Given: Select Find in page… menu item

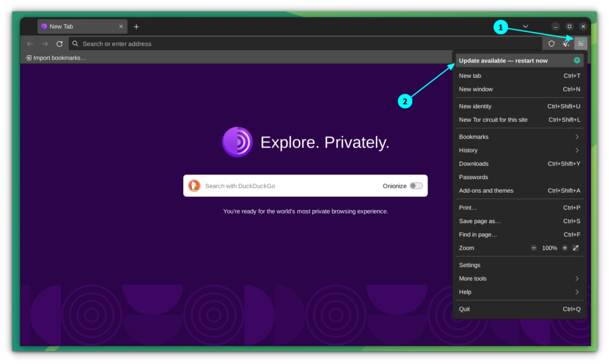Looking at the screenshot, I should click(x=519, y=235).
